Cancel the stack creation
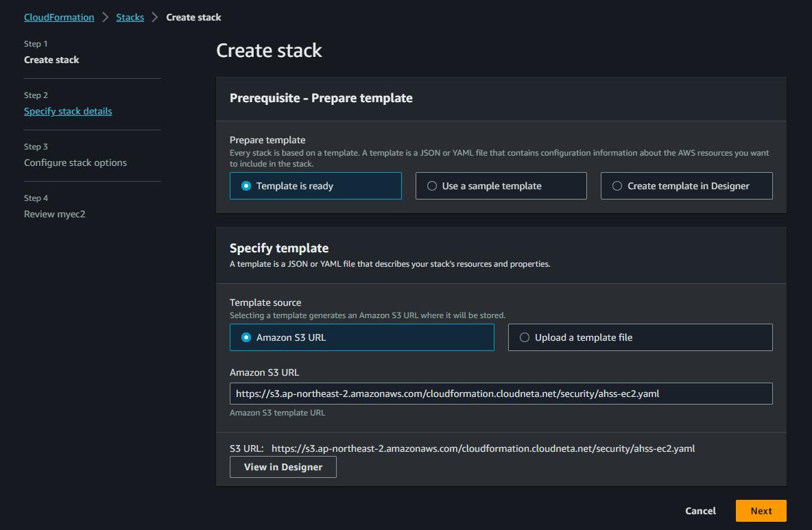812x530 pixels. (x=700, y=511)
